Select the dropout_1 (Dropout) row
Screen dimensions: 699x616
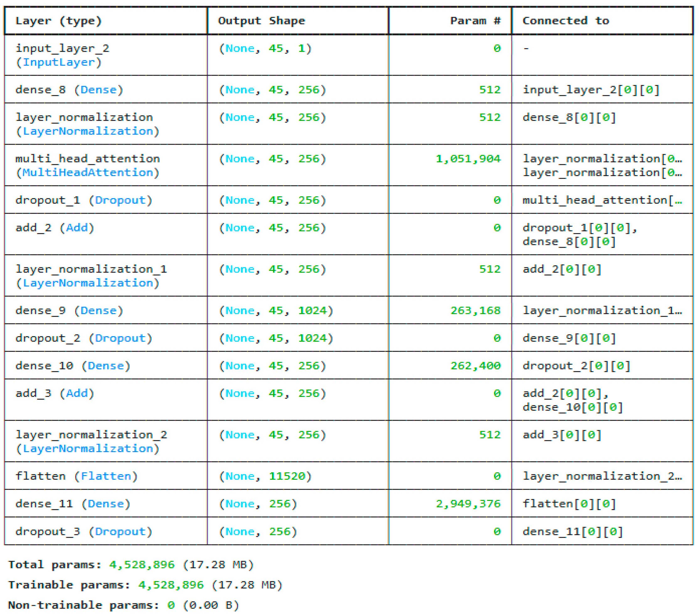[84, 200]
